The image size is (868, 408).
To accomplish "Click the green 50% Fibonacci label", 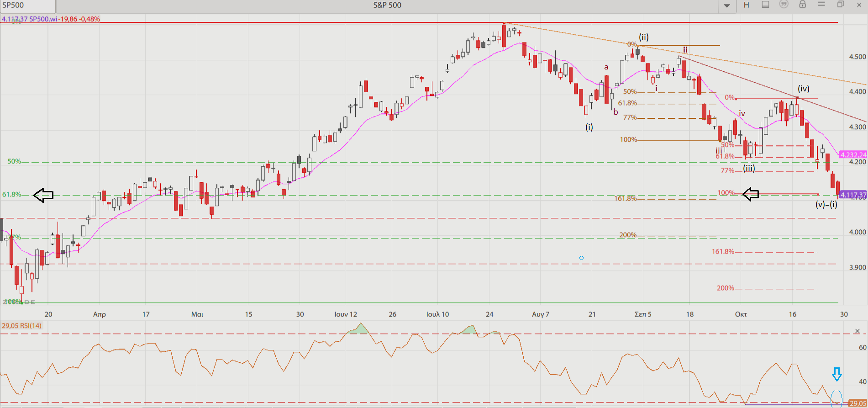I will point(14,161).
